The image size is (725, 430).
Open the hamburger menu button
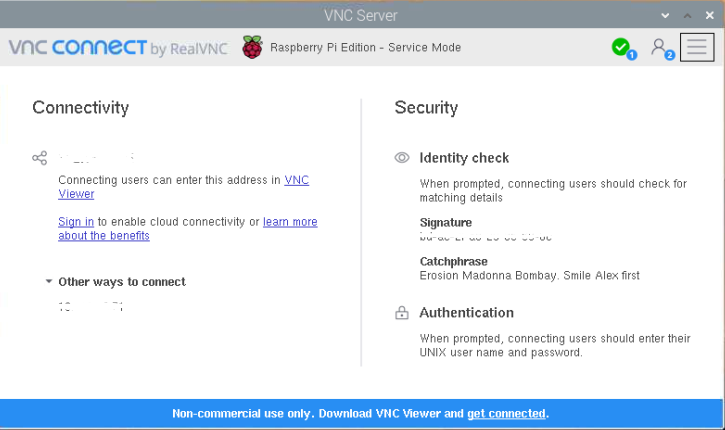(x=697, y=47)
